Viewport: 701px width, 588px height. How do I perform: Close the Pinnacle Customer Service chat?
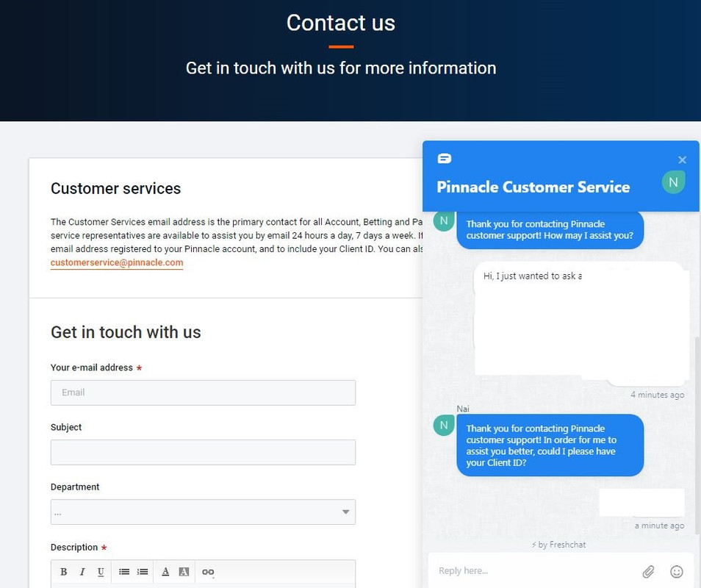[x=682, y=159]
